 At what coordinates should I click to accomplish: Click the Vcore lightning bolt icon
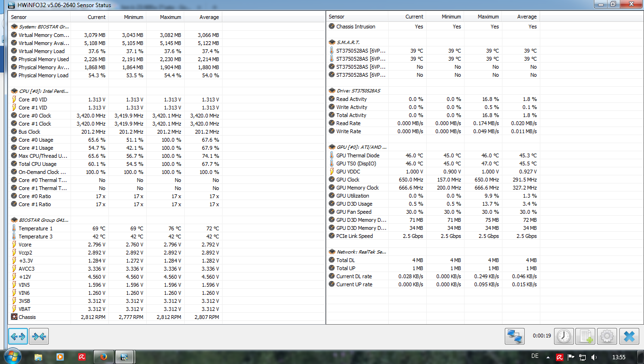[x=14, y=245]
